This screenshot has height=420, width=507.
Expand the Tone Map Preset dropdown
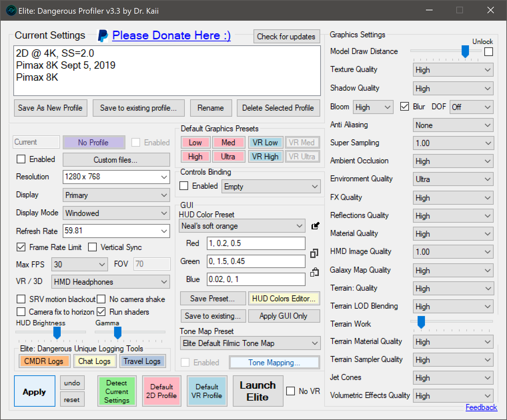pyautogui.click(x=250, y=343)
